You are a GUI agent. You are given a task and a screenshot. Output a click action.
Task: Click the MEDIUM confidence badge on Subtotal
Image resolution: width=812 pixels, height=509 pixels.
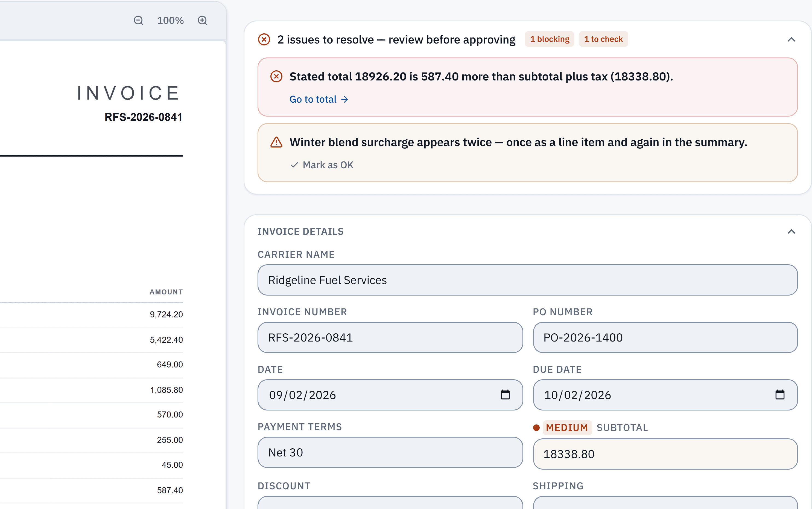click(567, 427)
